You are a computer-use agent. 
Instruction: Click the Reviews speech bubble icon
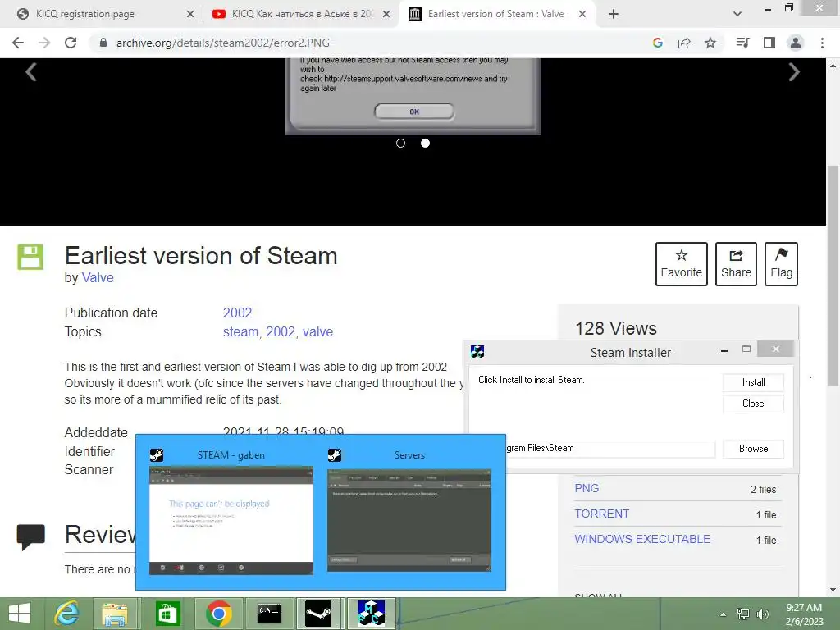(31, 536)
